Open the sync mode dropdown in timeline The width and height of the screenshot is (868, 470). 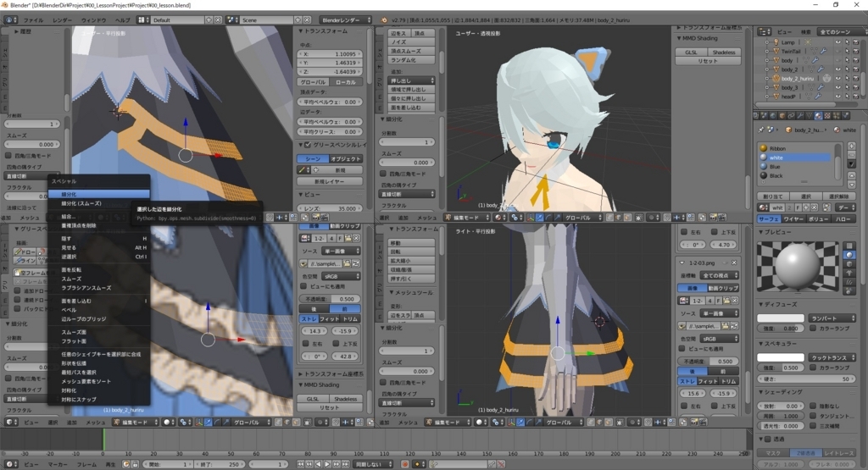[374, 464]
